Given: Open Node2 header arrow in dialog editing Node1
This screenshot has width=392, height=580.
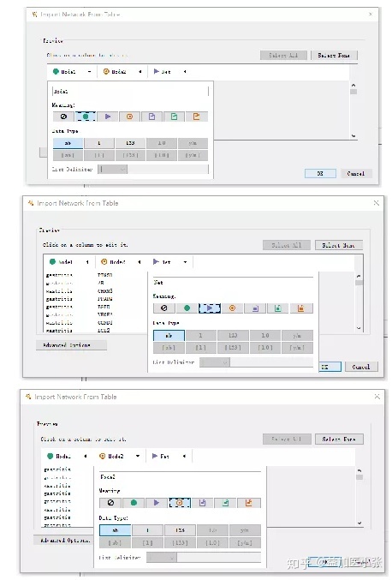Looking at the screenshot, I should click(x=140, y=72).
